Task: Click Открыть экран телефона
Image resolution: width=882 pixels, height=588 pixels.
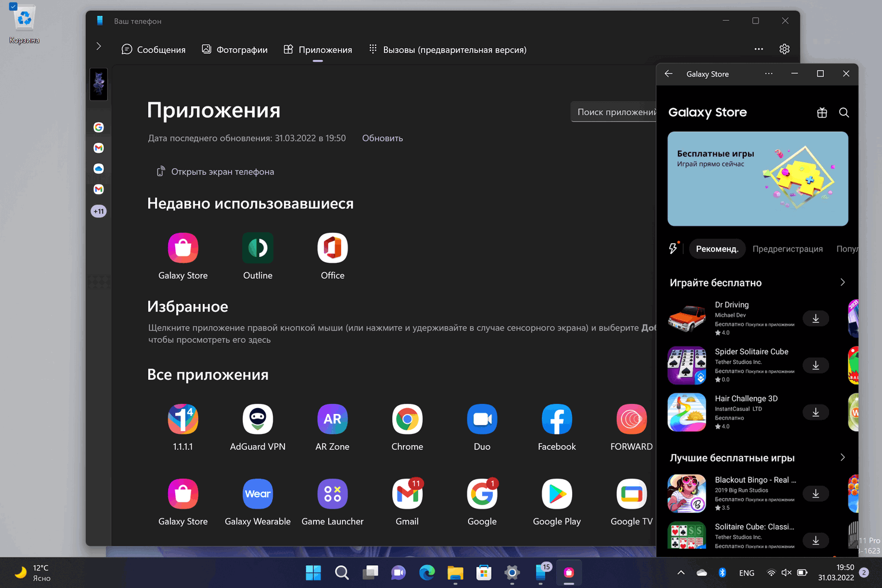Action: (x=215, y=172)
